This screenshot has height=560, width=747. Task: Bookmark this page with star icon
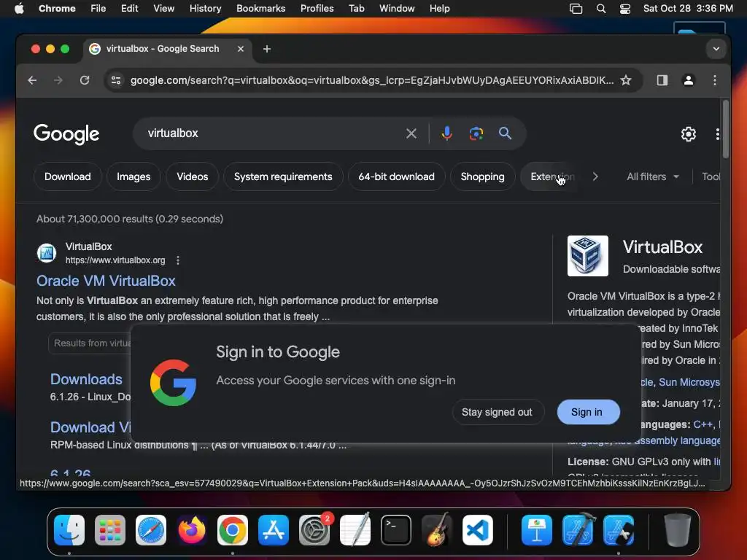pyautogui.click(x=626, y=80)
